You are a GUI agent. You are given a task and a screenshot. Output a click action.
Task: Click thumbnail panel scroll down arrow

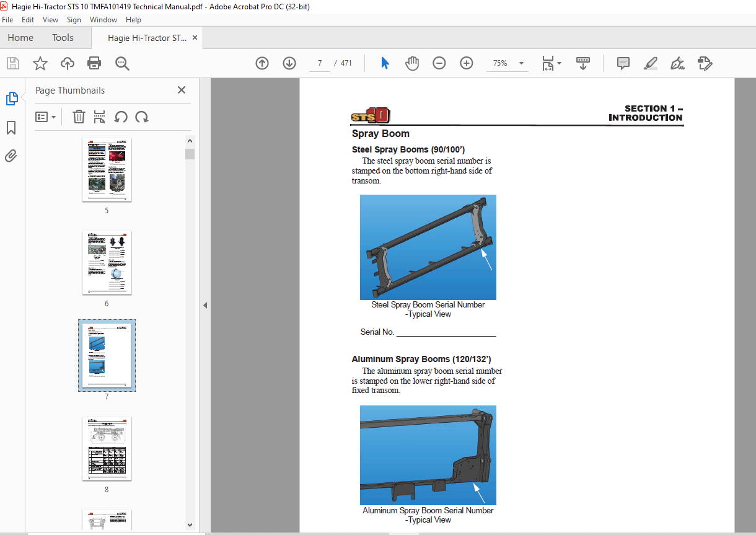(x=190, y=524)
